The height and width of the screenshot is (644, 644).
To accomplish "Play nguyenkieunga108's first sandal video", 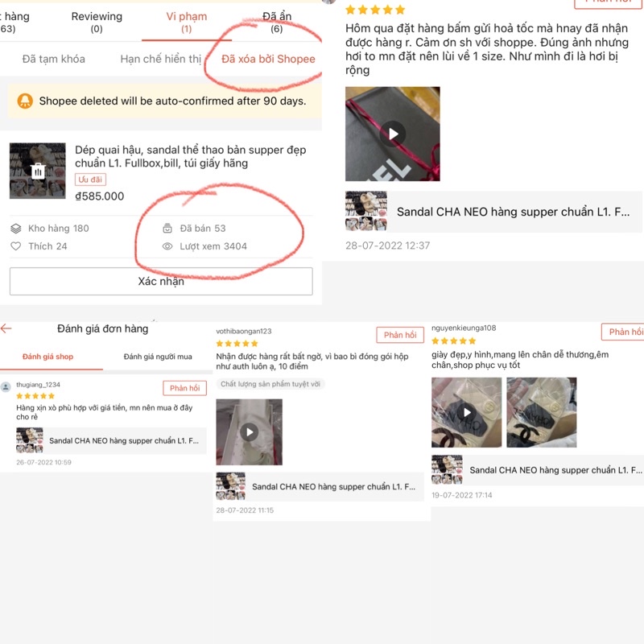I will click(x=467, y=412).
